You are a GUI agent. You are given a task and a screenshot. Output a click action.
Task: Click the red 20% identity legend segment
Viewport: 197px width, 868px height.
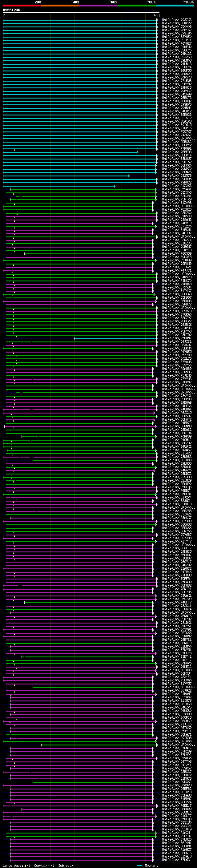(x=22, y=6)
